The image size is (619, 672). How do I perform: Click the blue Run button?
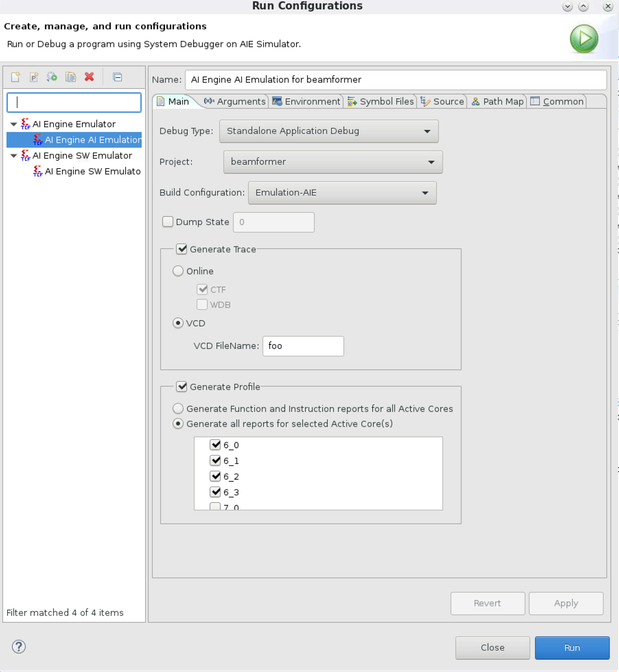[x=571, y=647]
